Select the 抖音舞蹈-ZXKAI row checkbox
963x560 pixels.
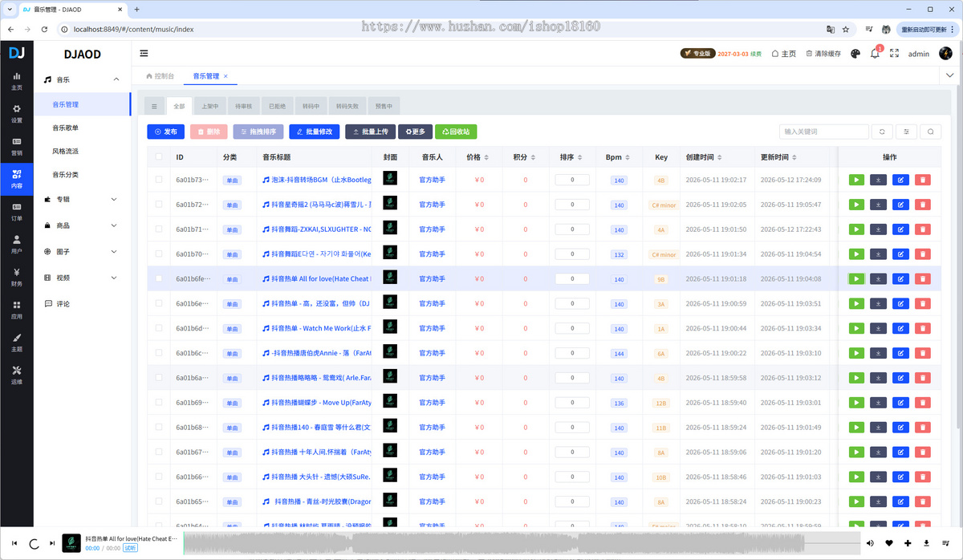[159, 229]
